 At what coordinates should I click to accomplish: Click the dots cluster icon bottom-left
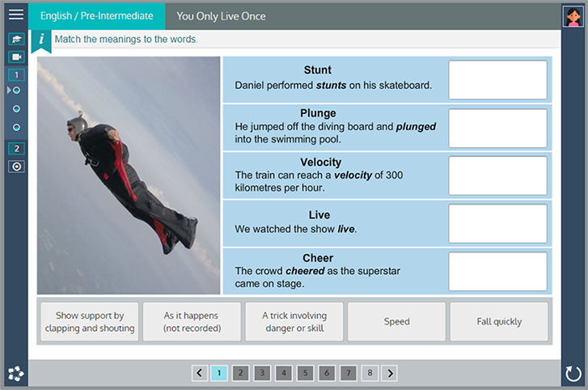15,374
